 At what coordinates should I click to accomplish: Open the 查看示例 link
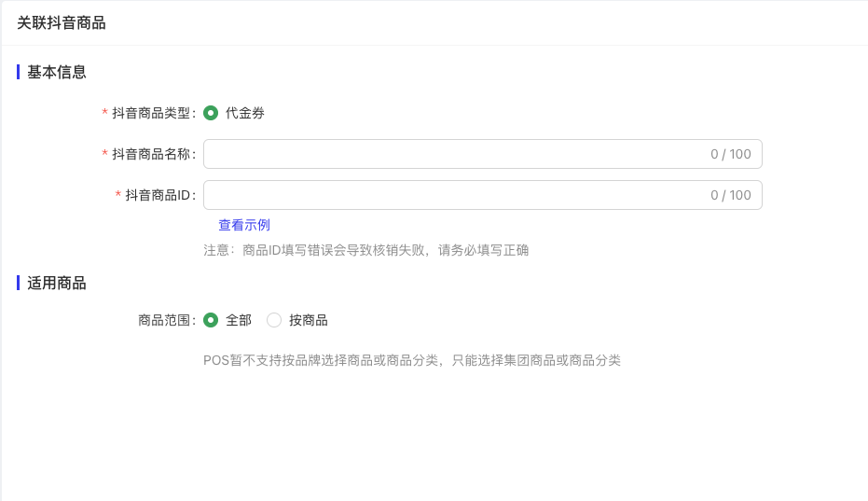(244, 225)
